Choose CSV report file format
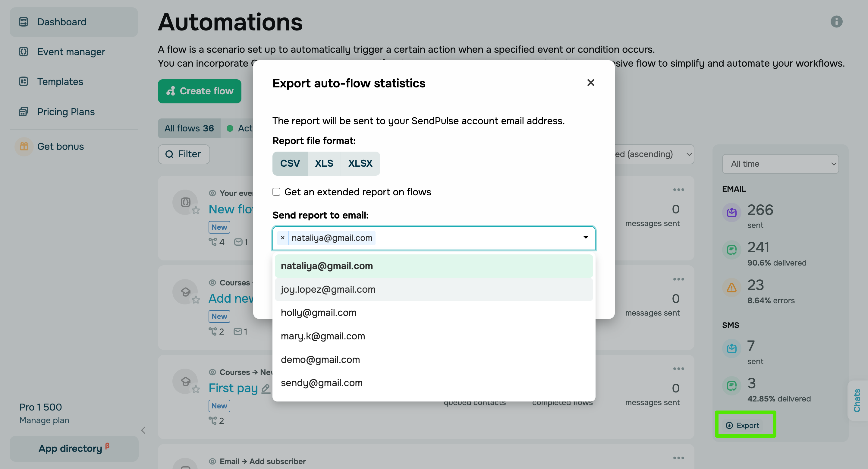868x469 pixels. 290,163
